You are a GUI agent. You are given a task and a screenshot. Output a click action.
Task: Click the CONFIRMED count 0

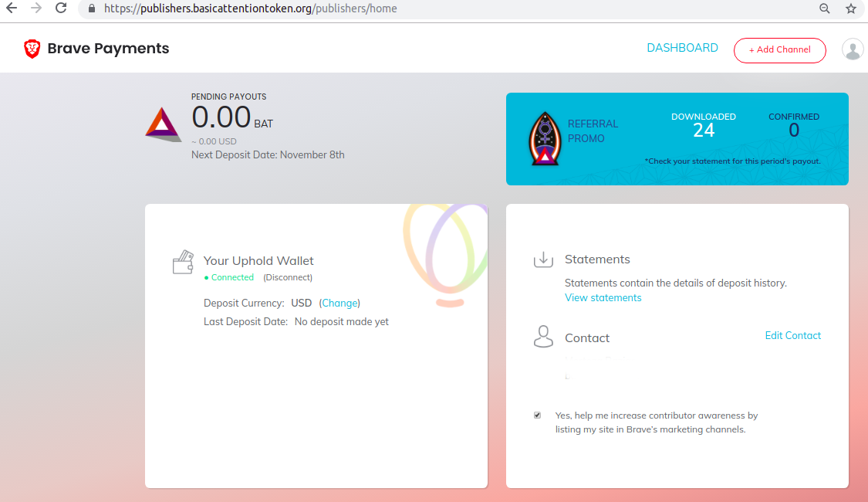794,131
